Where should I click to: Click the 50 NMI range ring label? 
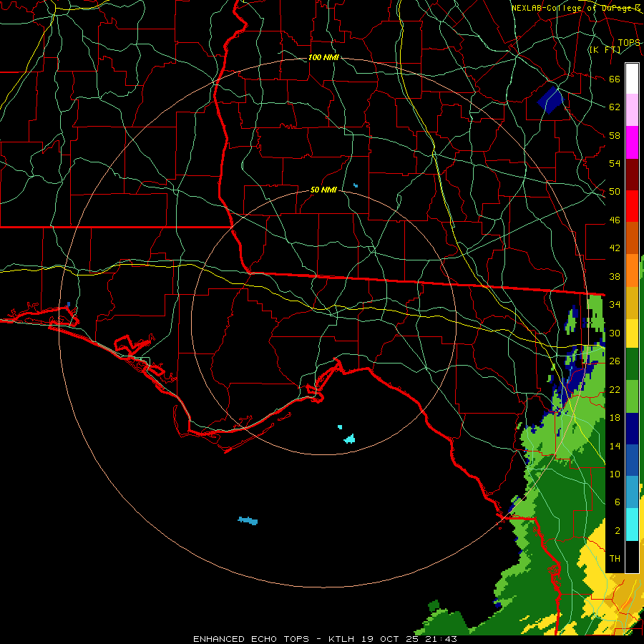323,190
